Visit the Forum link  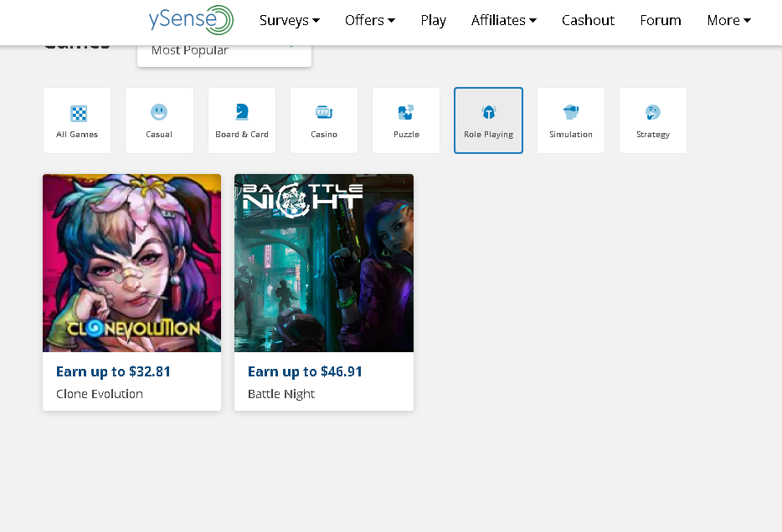(x=661, y=20)
